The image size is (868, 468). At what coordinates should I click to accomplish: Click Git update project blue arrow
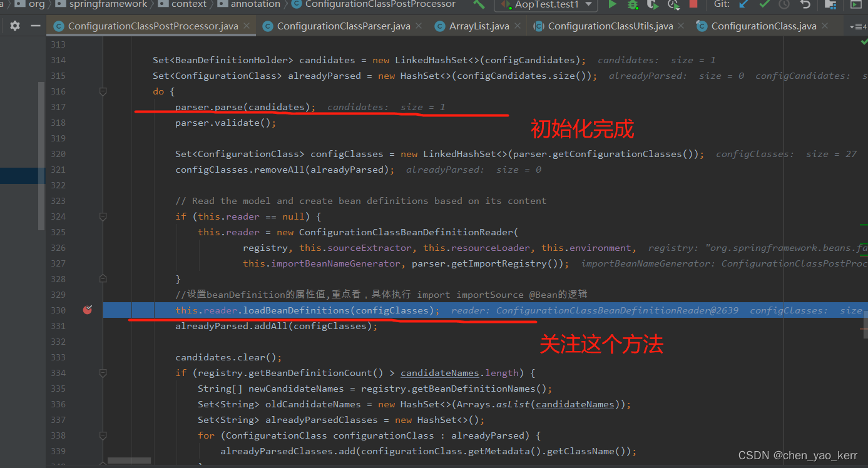(x=744, y=4)
